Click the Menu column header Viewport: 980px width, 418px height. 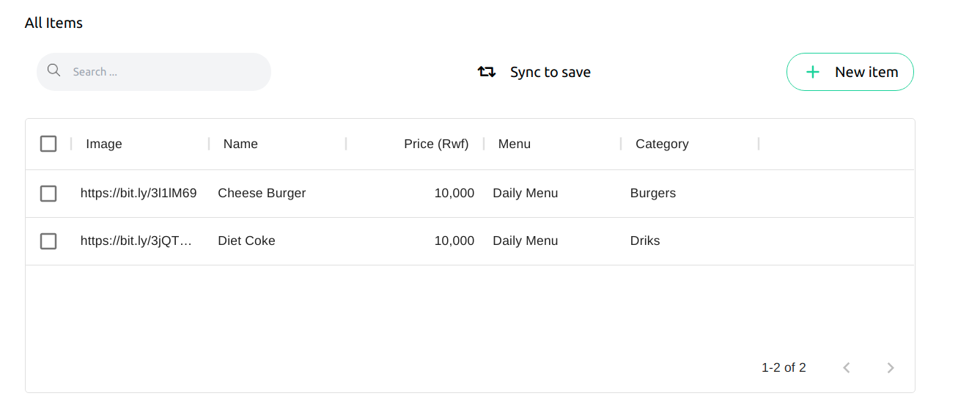(x=515, y=144)
